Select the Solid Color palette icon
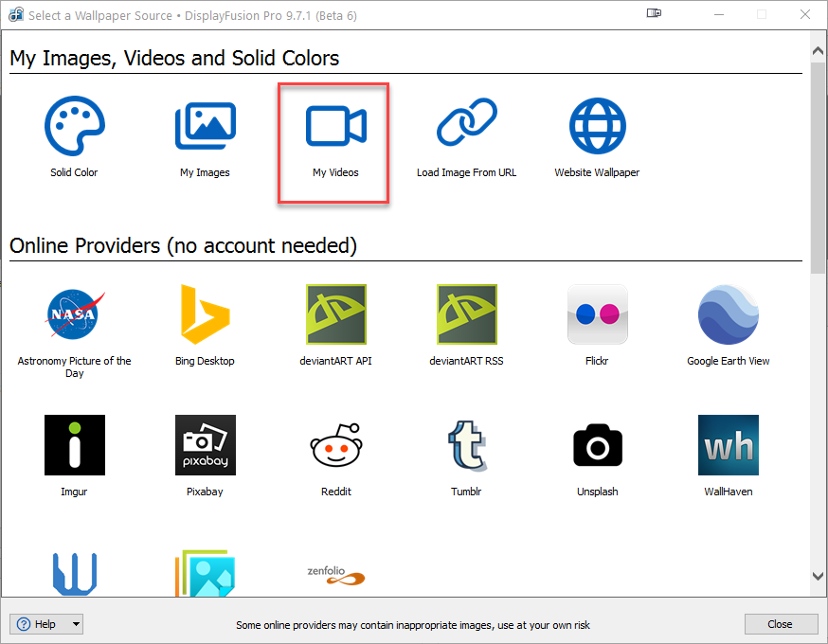 click(74, 126)
